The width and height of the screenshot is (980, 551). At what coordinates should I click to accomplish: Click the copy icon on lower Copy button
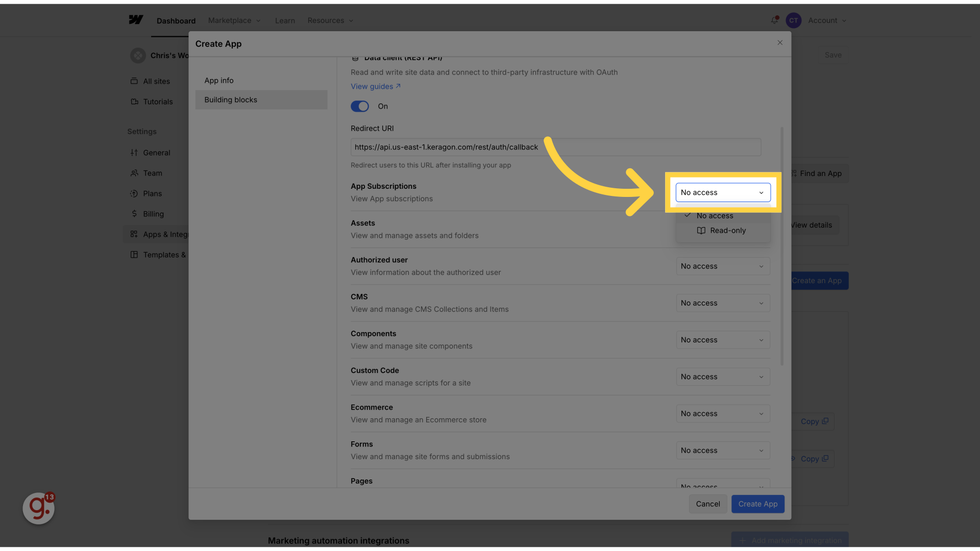coord(825,458)
